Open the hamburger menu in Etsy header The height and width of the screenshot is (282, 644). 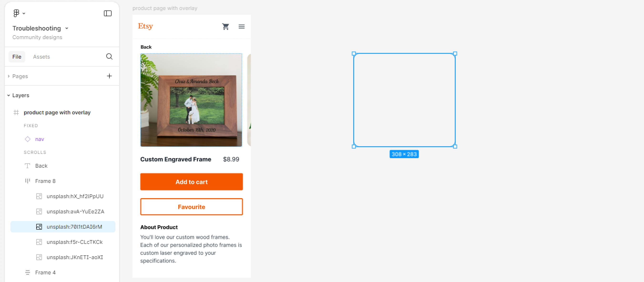point(241,26)
